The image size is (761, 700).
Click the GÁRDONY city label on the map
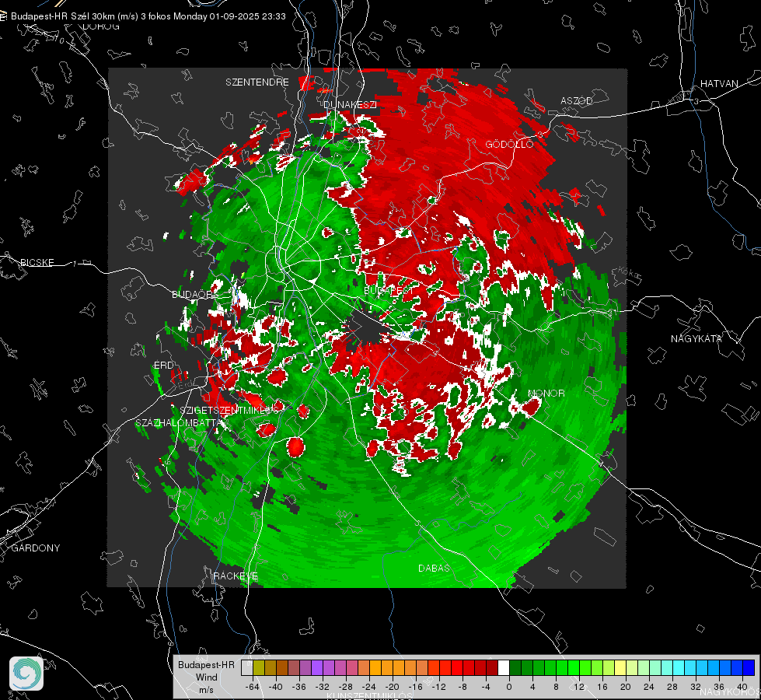pos(36,548)
